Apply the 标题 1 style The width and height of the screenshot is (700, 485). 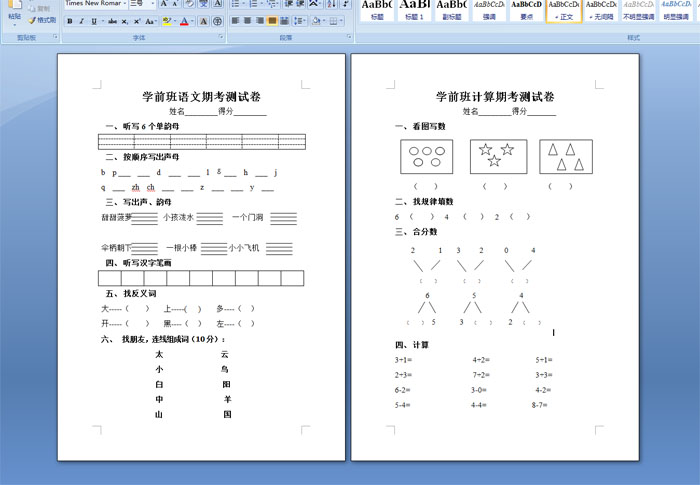[414, 11]
